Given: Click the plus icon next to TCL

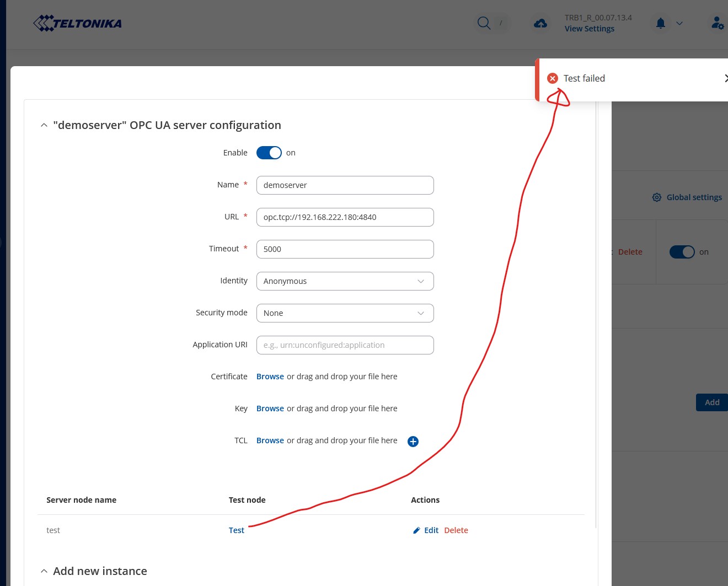Looking at the screenshot, I should click(x=413, y=442).
